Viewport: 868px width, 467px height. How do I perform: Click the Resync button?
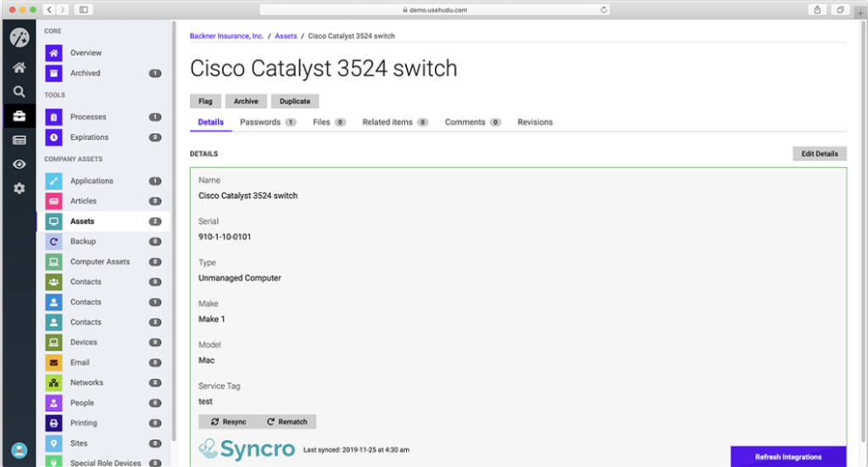tap(228, 421)
